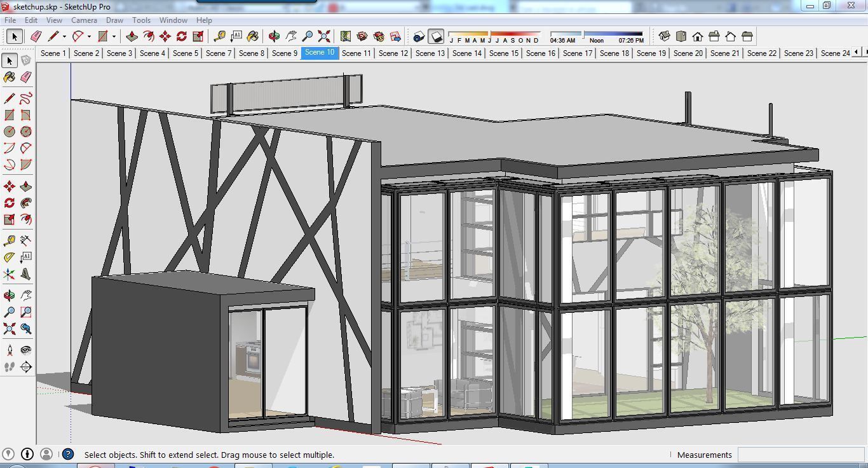The width and height of the screenshot is (868, 468).
Task: Select the 3D Text tool in left toolbar
Action: (x=25, y=274)
